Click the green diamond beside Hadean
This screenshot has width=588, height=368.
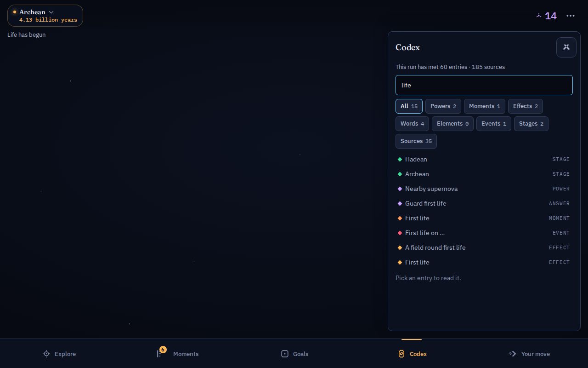point(400,159)
